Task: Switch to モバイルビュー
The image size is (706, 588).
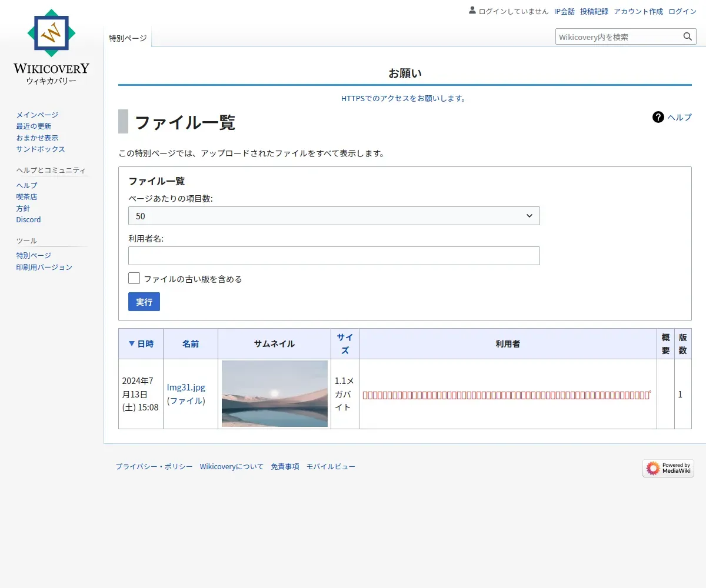Action: tap(331, 466)
